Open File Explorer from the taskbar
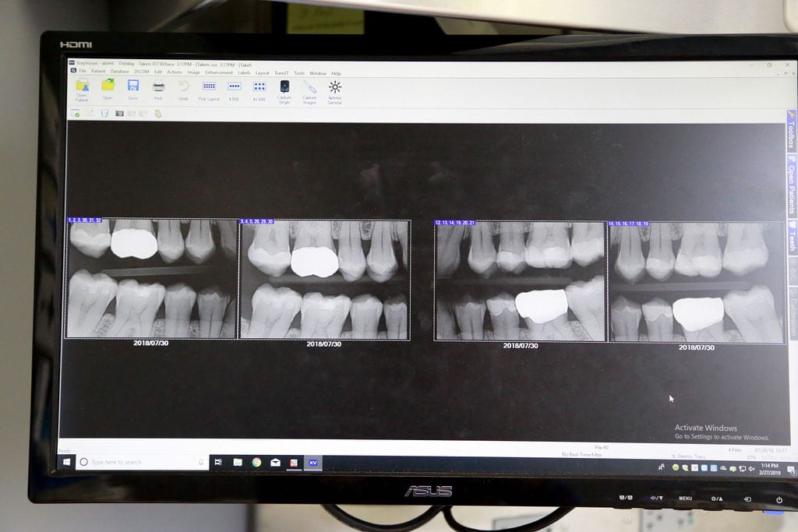Screen dimensions: 798x532 [238, 463]
